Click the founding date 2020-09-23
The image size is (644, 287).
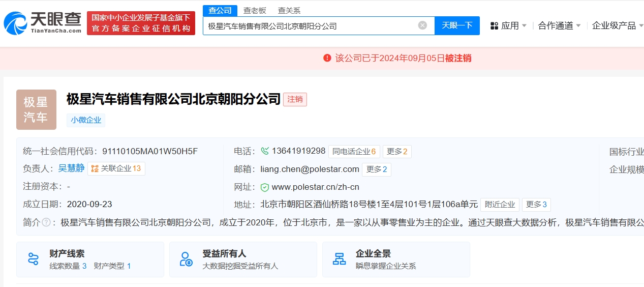point(89,205)
